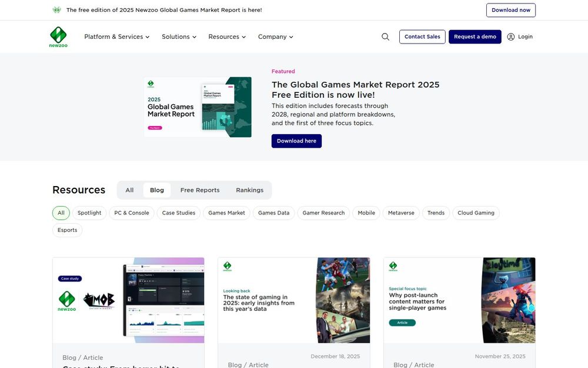Open the Resources dropdown menu
Screen dimensions: 588x368
coord(227,37)
